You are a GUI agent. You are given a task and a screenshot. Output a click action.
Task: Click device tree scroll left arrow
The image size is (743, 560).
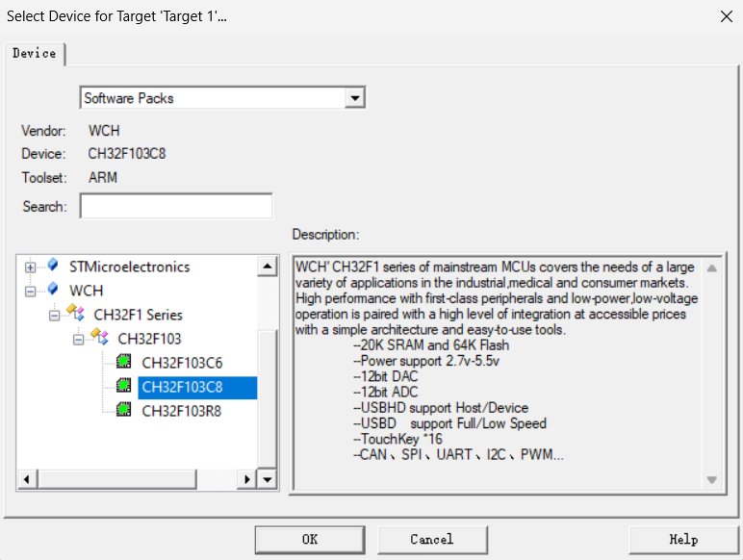(27, 479)
